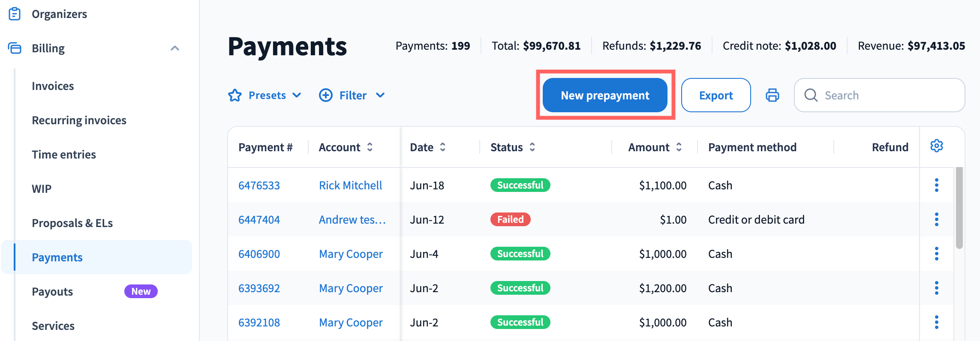Open table column settings gear
The height and width of the screenshot is (341, 980).
936,146
